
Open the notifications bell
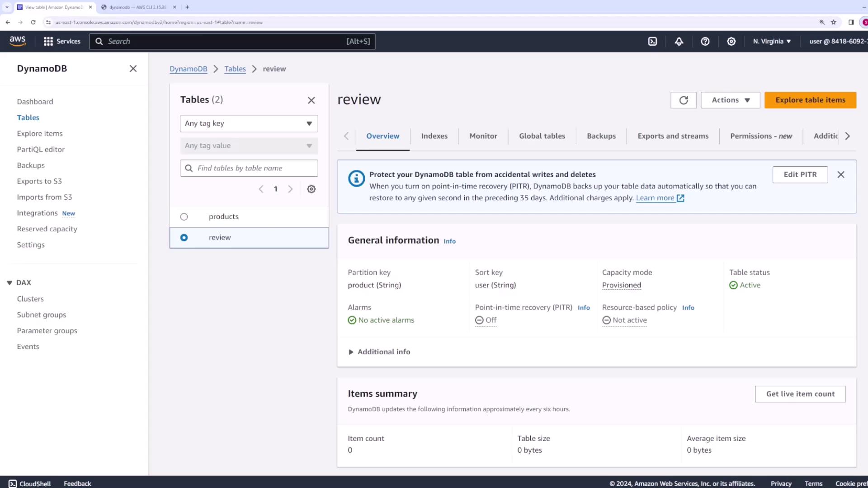tap(679, 41)
